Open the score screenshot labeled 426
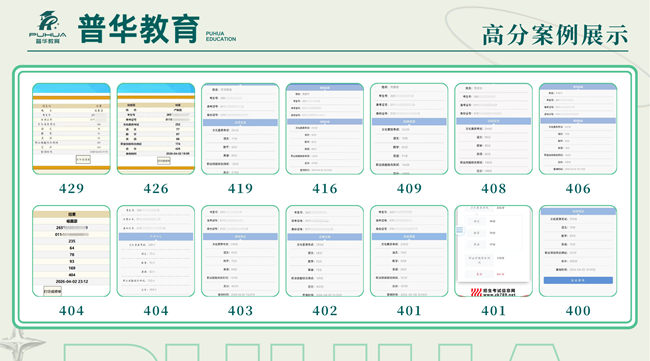Screen dimensions: 650x361 [156, 128]
